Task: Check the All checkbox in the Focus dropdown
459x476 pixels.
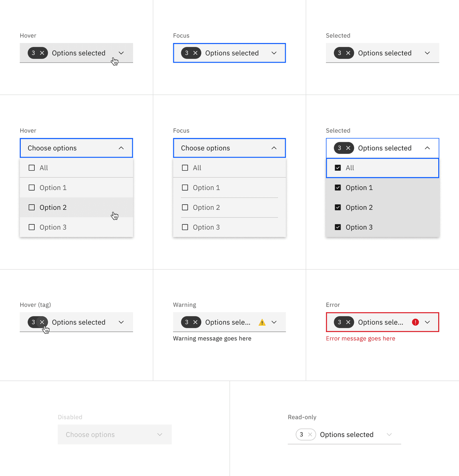Action: tap(185, 167)
